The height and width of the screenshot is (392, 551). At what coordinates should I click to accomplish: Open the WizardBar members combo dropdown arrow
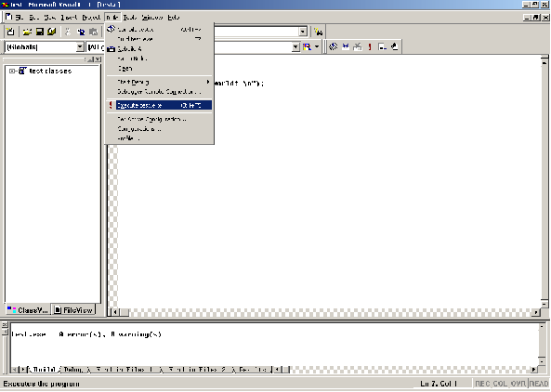[x=295, y=46]
